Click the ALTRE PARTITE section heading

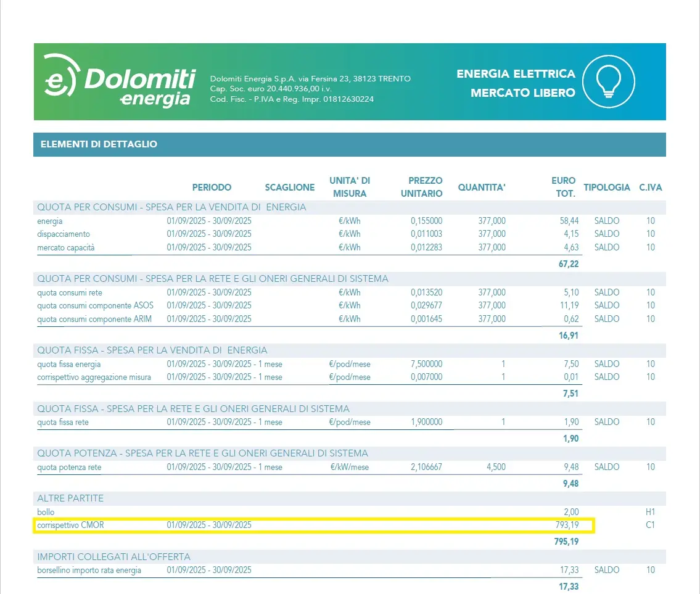coord(70,498)
